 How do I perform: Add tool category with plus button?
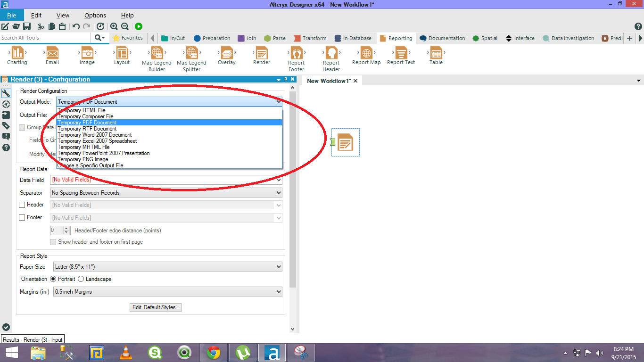click(629, 38)
